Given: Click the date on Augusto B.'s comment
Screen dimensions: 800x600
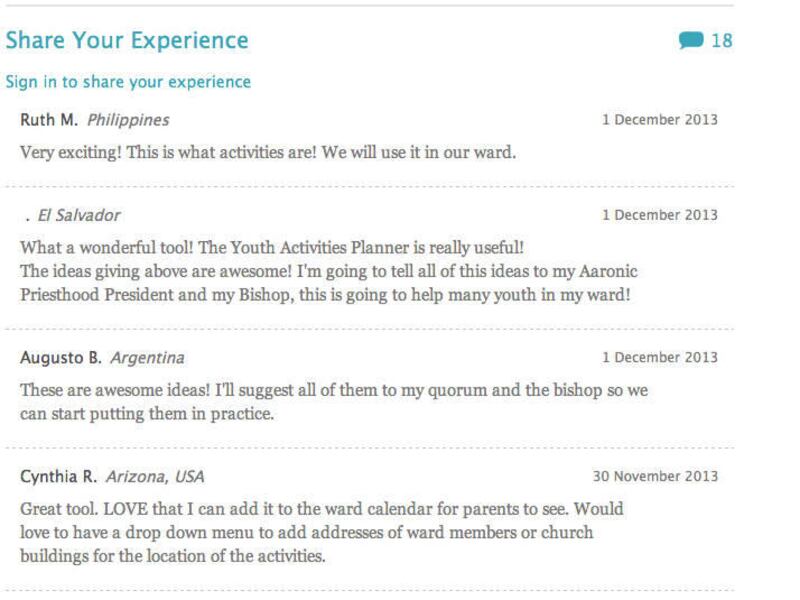Looking at the screenshot, I should (659, 358).
